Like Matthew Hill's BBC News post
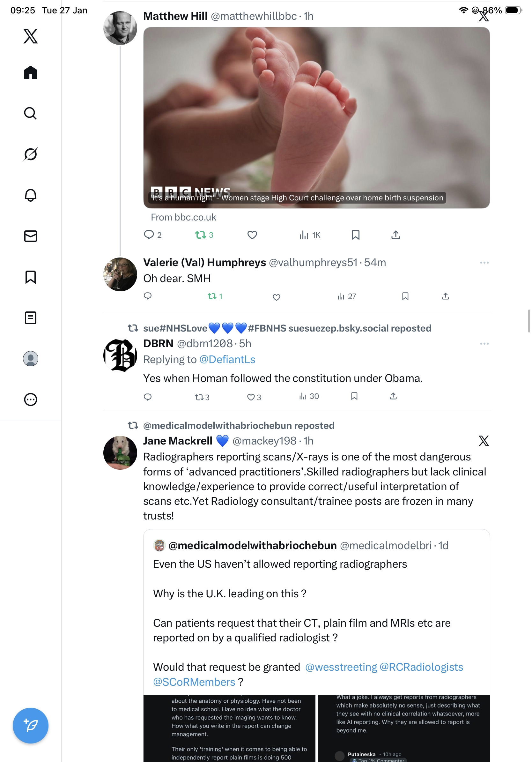The image size is (532, 762). click(252, 235)
